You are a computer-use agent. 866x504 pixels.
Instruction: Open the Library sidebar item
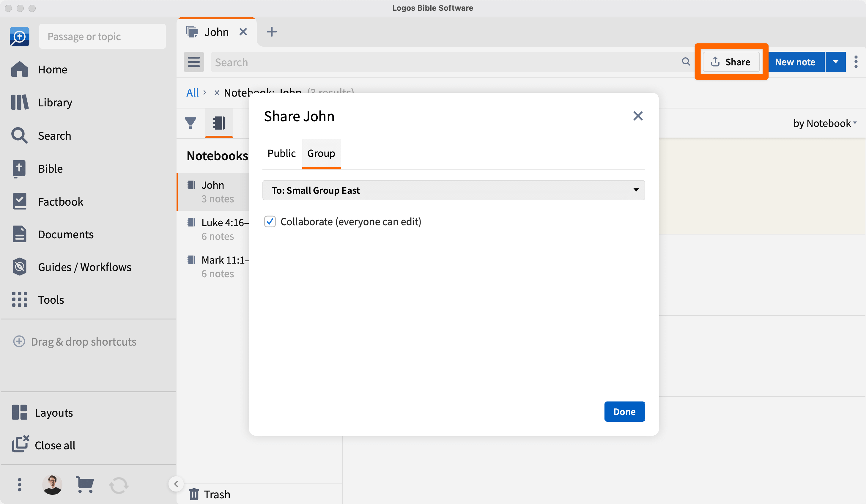[41, 103]
